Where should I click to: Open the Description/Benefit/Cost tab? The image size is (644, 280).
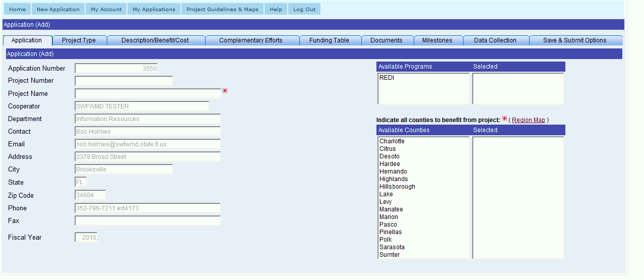(x=155, y=40)
